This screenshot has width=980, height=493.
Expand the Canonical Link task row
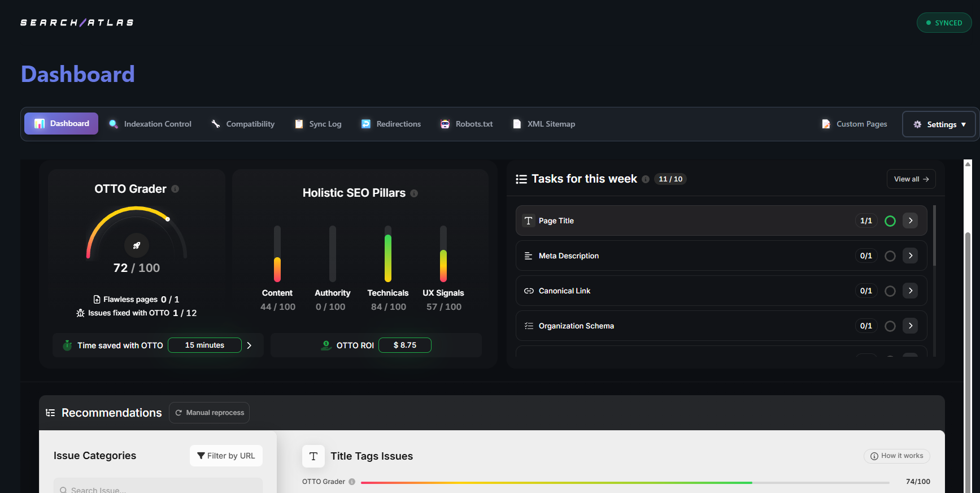point(911,291)
